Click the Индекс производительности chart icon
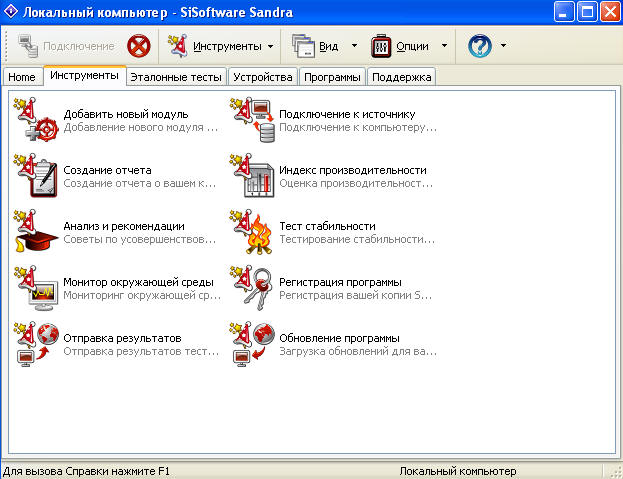This screenshot has width=623, height=479. [252, 176]
